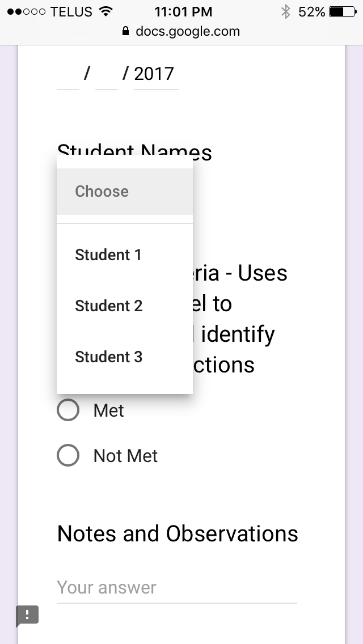The image size is (363, 644).
Task: Pick Student 2 from the dropdown list
Action: pos(109,306)
